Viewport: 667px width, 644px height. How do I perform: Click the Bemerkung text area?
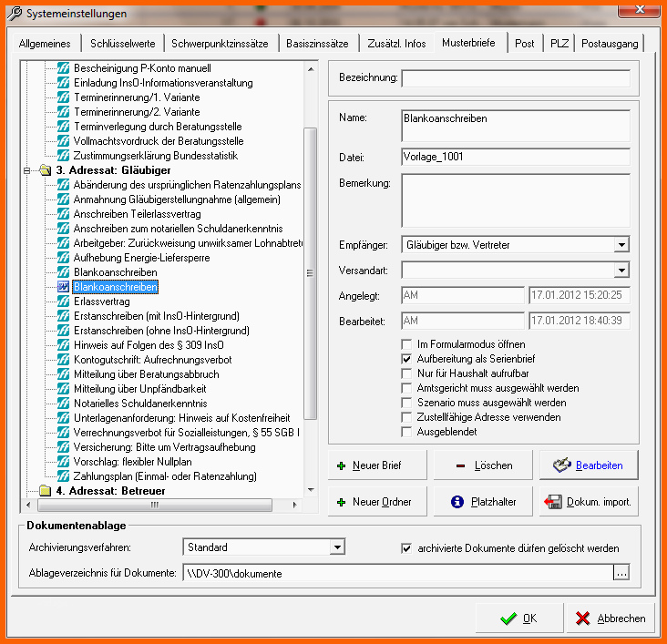click(x=516, y=200)
